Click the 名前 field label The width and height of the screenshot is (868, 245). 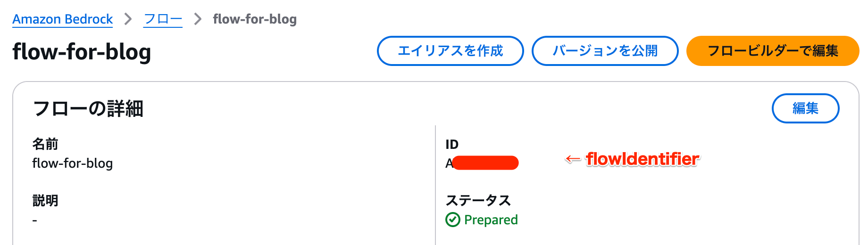[x=45, y=144]
